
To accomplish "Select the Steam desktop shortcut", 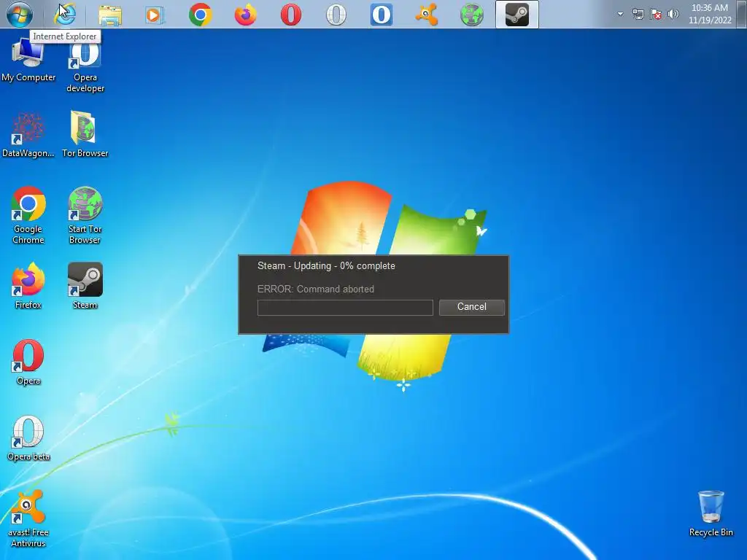I will 85,286.
